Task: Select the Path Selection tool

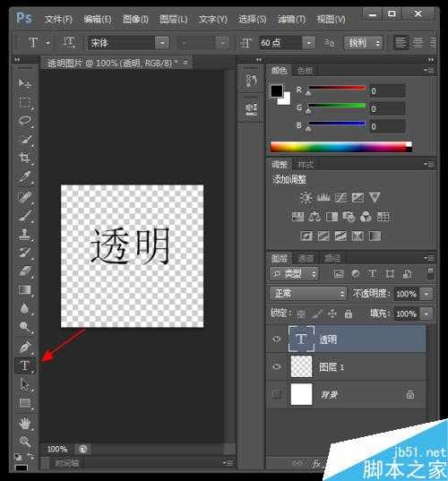Action: pyautogui.click(x=24, y=384)
